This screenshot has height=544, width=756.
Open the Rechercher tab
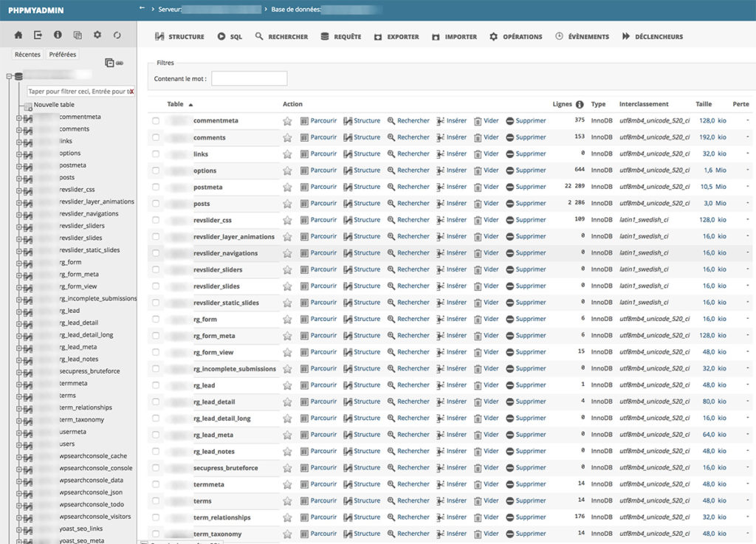pyautogui.click(x=281, y=37)
